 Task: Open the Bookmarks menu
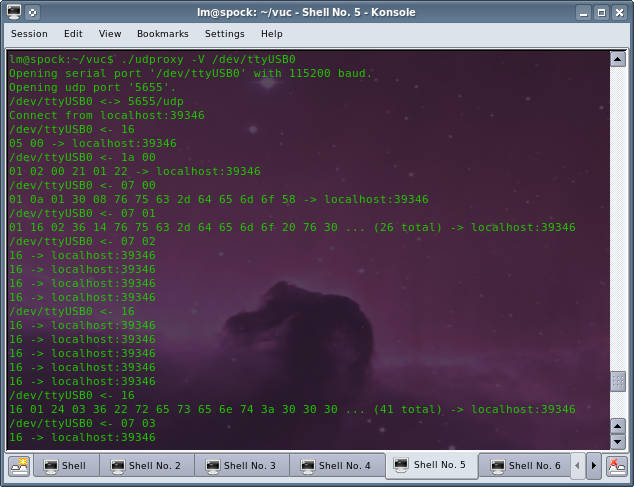[x=163, y=34]
